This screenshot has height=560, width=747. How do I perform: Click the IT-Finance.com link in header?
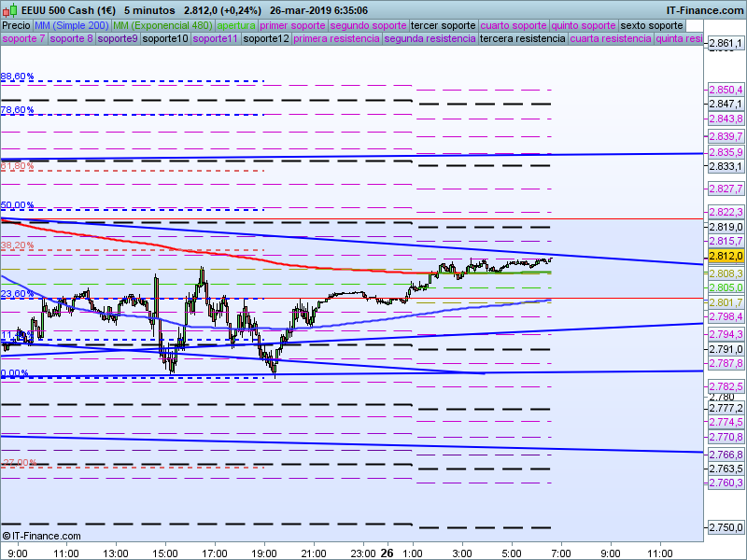click(704, 10)
